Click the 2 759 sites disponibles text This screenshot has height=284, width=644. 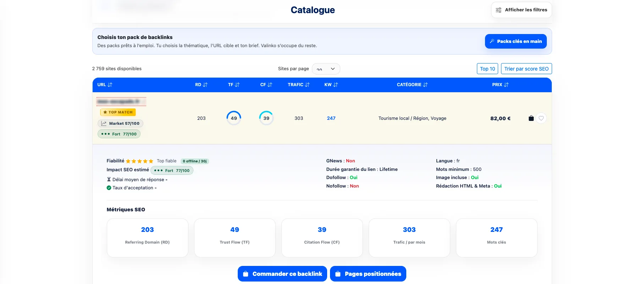coord(117,69)
